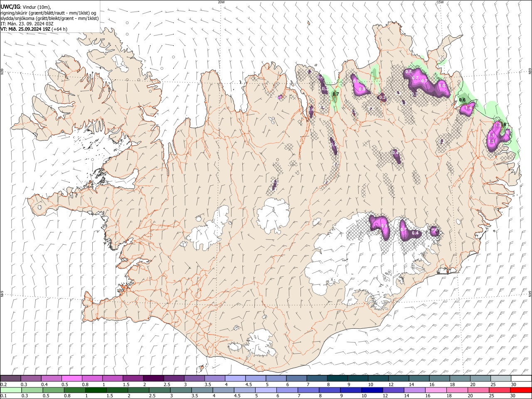The height and width of the screenshot is (399, 532).
Task: Click the periwinkle 6–7 rain legend swatch
Action: [x=287, y=390]
